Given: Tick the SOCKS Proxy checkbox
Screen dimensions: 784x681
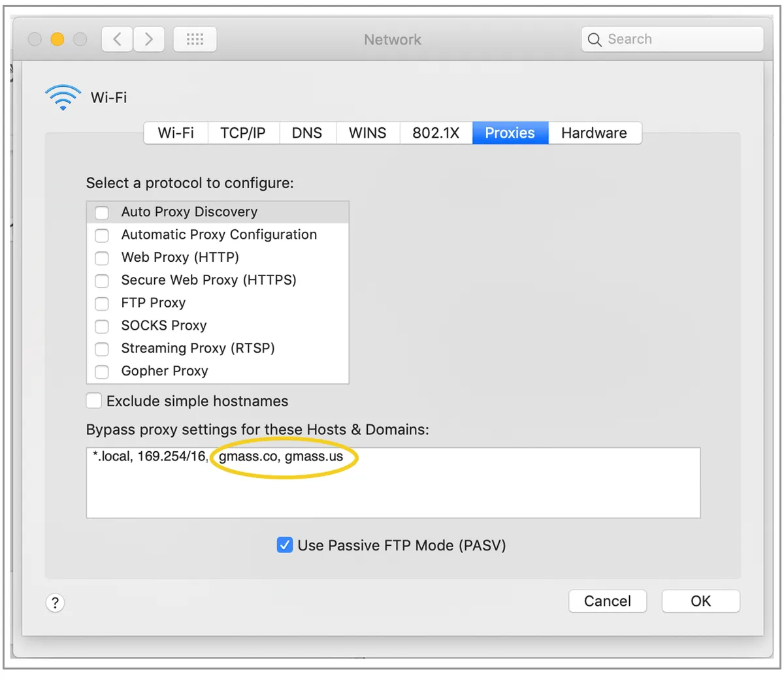Looking at the screenshot, I should [x=102, y=326].
